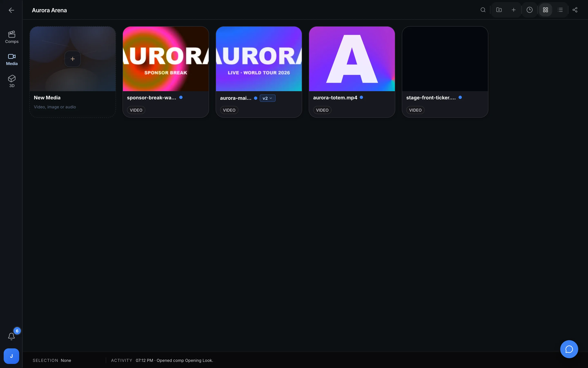Open the notifications bell
This screenshot has width=588, height=368.
[x=11, y=336]
